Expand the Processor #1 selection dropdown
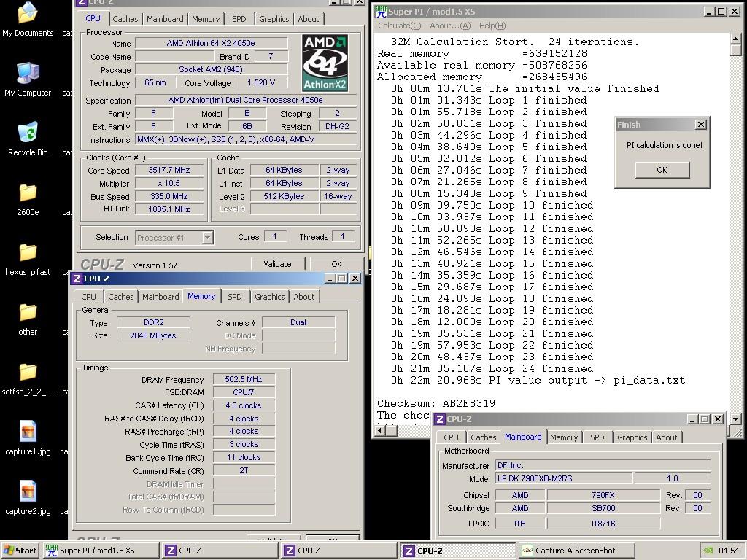 coord(207,238)
